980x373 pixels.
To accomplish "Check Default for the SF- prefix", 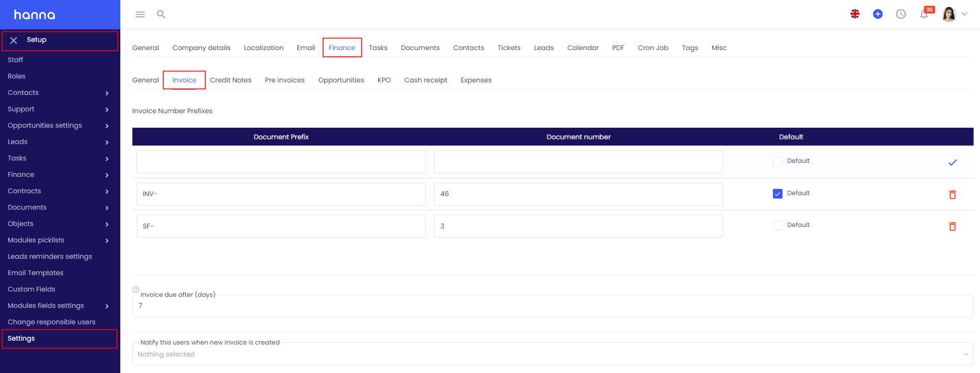I will click(x=778, y=226).
